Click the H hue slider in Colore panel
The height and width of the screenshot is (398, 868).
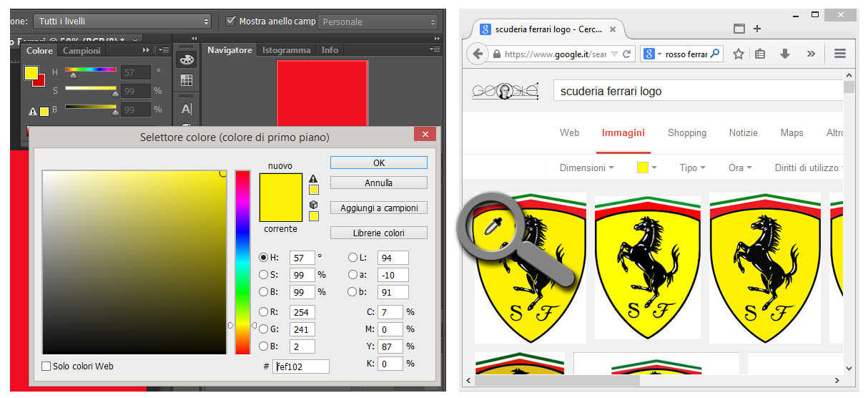point(91,70)
